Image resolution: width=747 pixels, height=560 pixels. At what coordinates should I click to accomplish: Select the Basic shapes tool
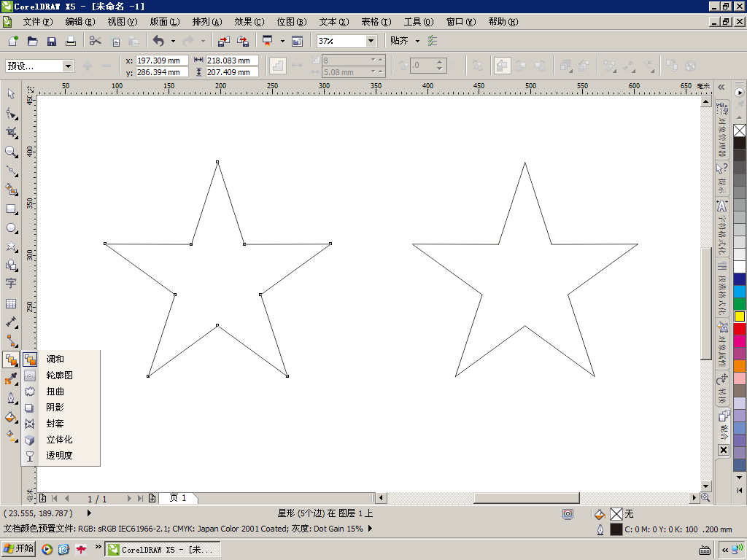coord(11,265)
